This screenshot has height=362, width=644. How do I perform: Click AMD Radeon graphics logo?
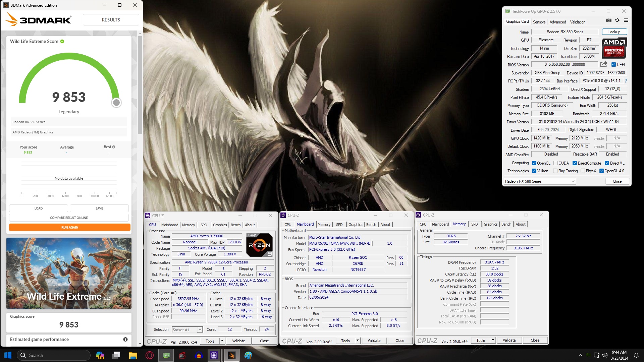click(x=614, y=48)
